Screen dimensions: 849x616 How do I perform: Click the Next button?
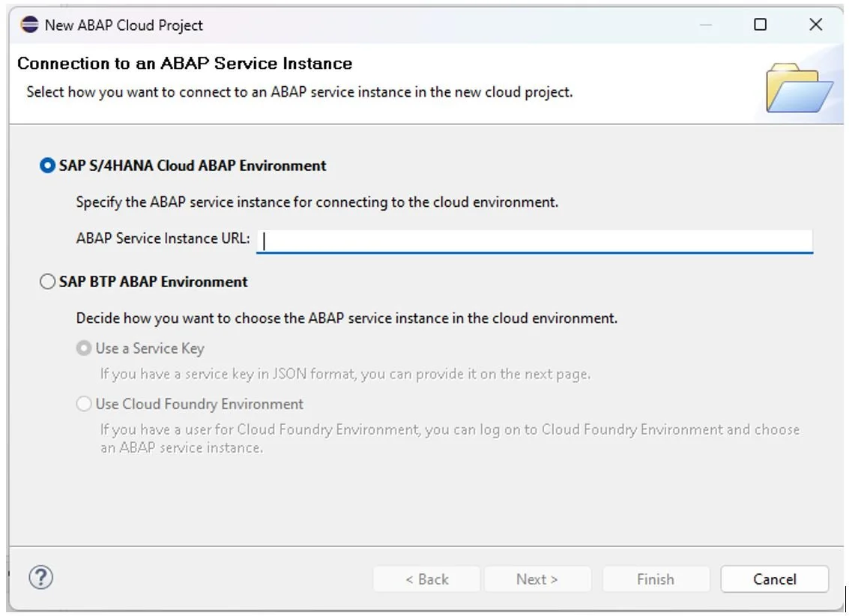click(537, 579)
